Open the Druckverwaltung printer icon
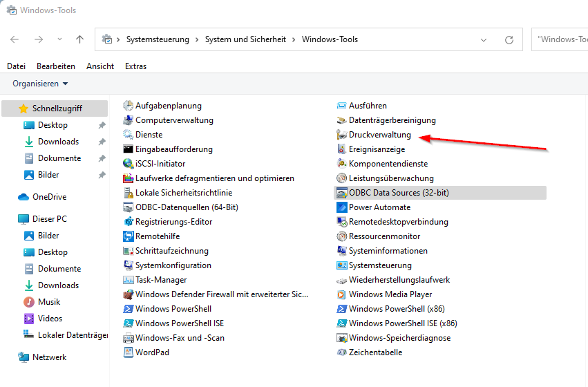Screen dimensions: 588x387 click(x=341, y=135)
